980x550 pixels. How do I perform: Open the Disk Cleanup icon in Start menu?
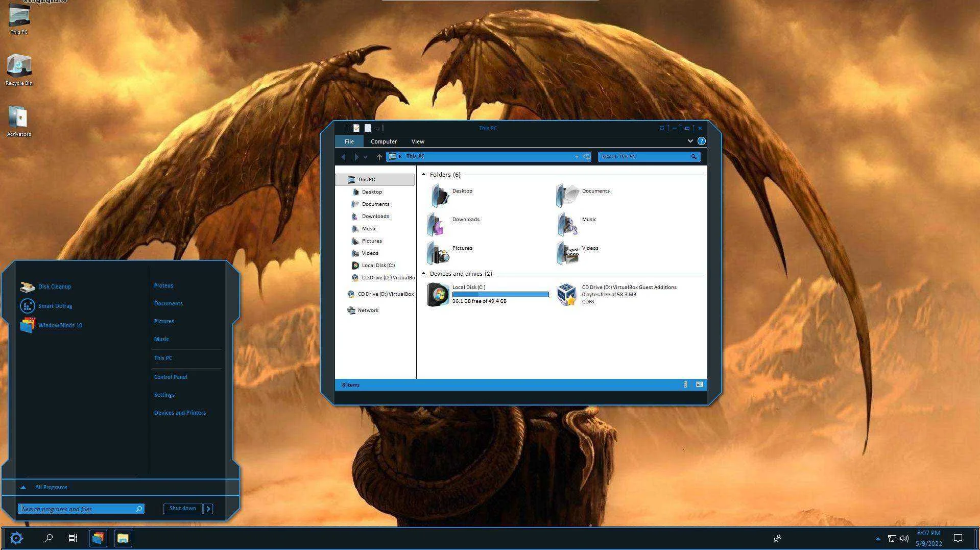(x=27, y=287)
